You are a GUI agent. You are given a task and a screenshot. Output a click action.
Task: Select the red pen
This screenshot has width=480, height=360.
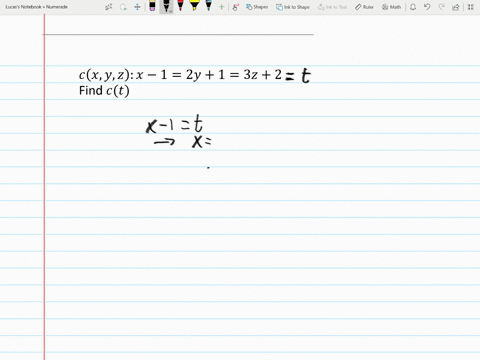[180, 6]
